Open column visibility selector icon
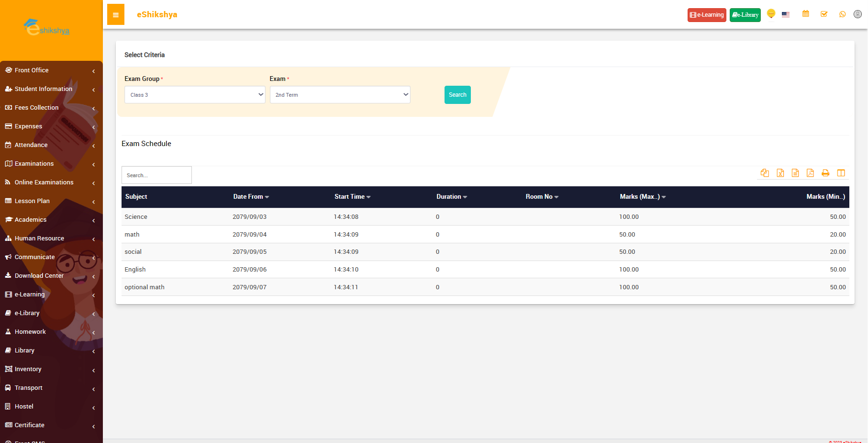The width and height of the screenshot is (868, 443). coord(841,173)
